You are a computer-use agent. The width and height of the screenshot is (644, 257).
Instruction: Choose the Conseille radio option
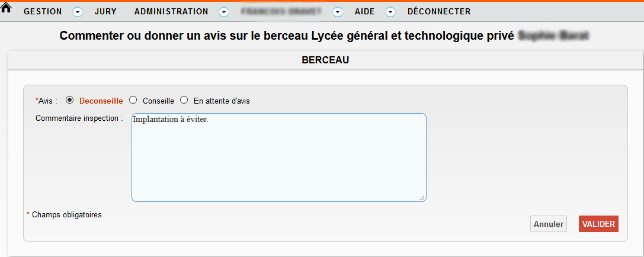pos(133,100)
